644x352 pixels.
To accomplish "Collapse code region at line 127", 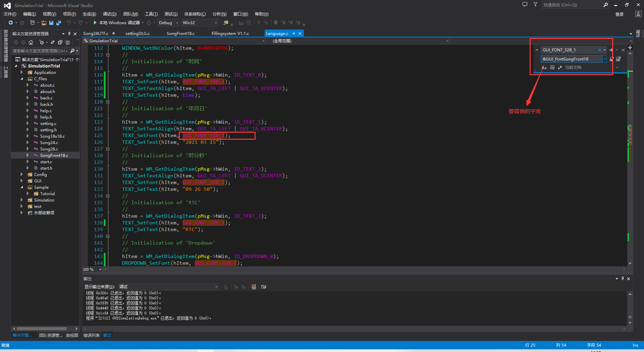I will click(108, 149).
